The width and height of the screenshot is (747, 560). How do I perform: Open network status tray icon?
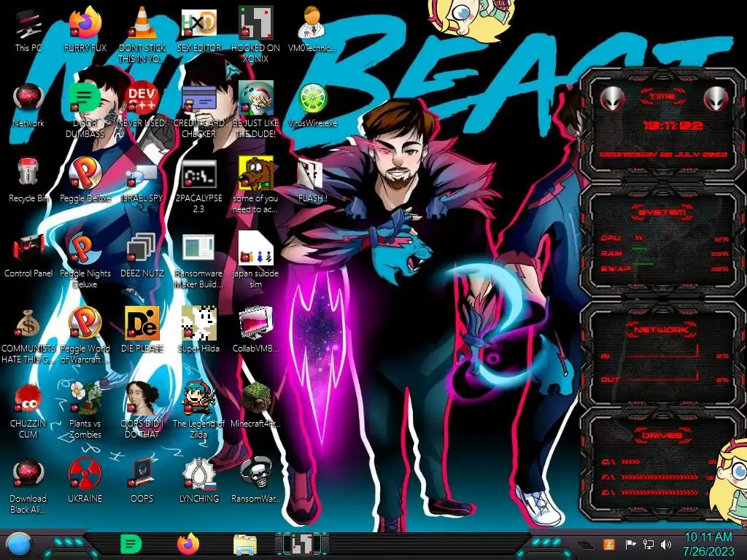coord(648,544)
